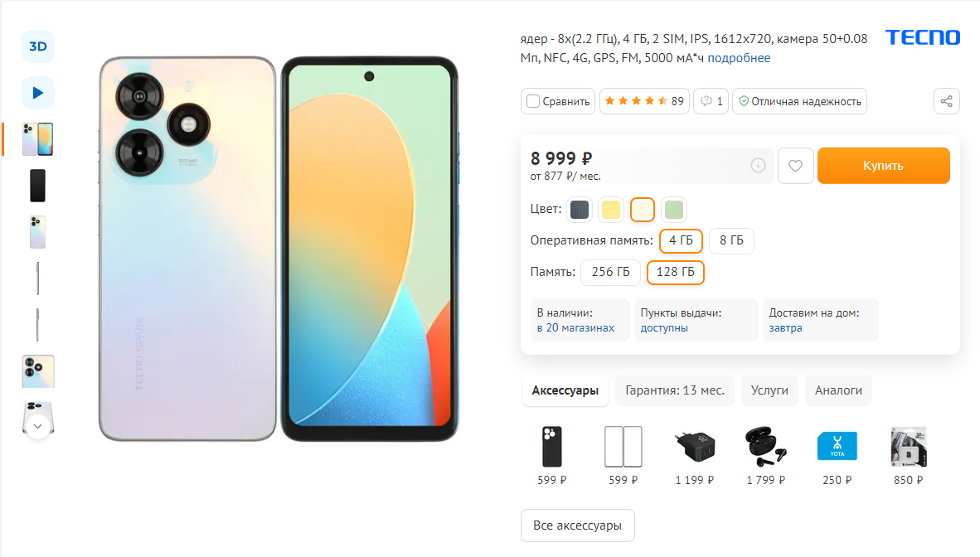Select the 256 ГБ storage option
980x557 pixels.
click(610, 272)
